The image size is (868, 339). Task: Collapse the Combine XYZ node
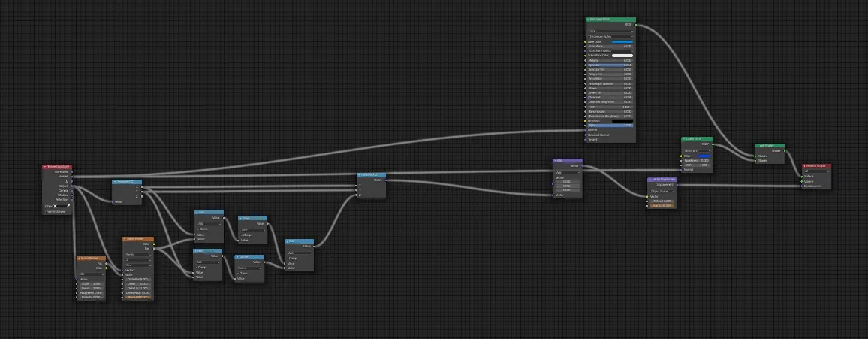360,175
